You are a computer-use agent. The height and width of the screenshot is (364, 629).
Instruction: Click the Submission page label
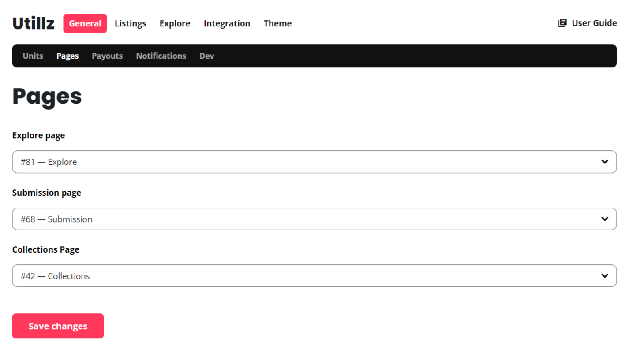tap(47, 193)
